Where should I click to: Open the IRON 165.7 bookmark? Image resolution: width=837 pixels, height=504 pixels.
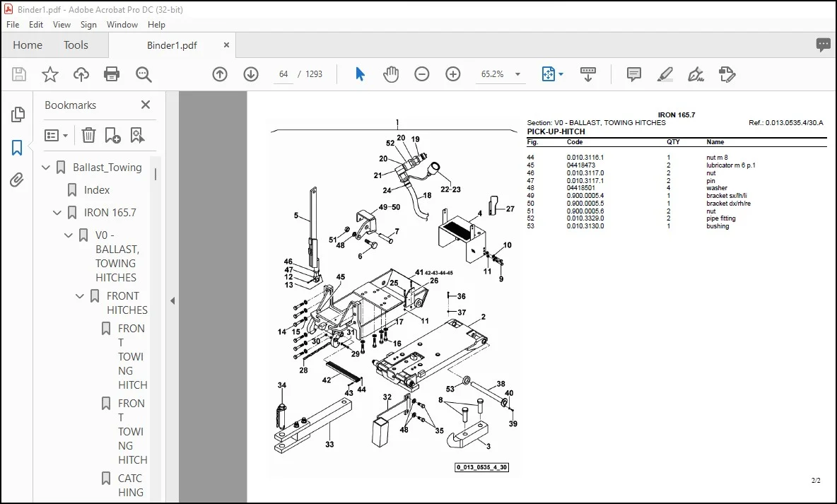[110, 213]
